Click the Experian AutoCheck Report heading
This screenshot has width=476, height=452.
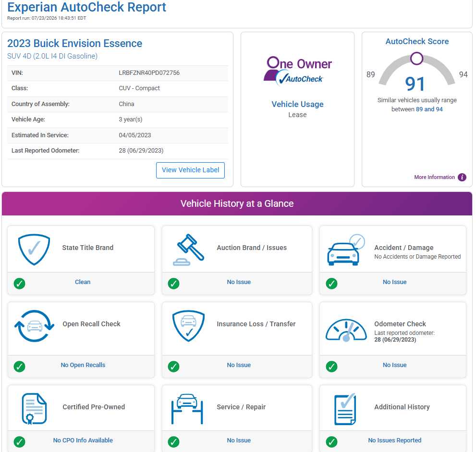pos(86,7)
